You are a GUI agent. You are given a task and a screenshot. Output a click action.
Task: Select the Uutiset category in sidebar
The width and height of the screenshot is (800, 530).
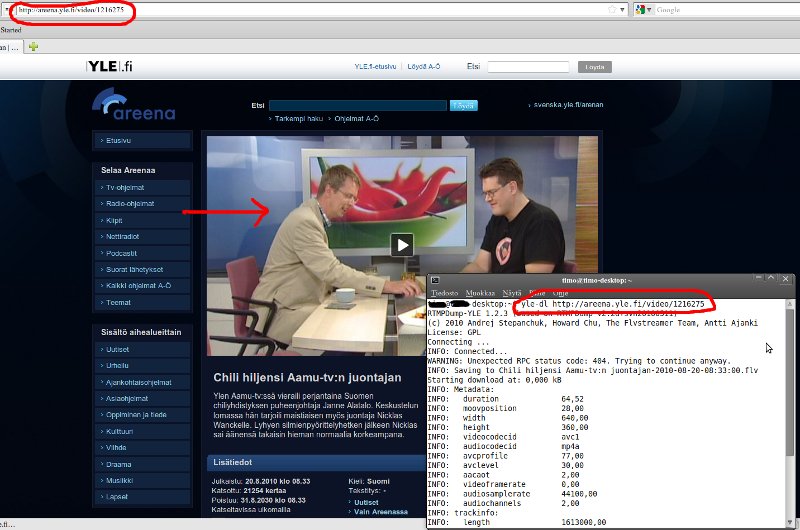coord(142,349)
